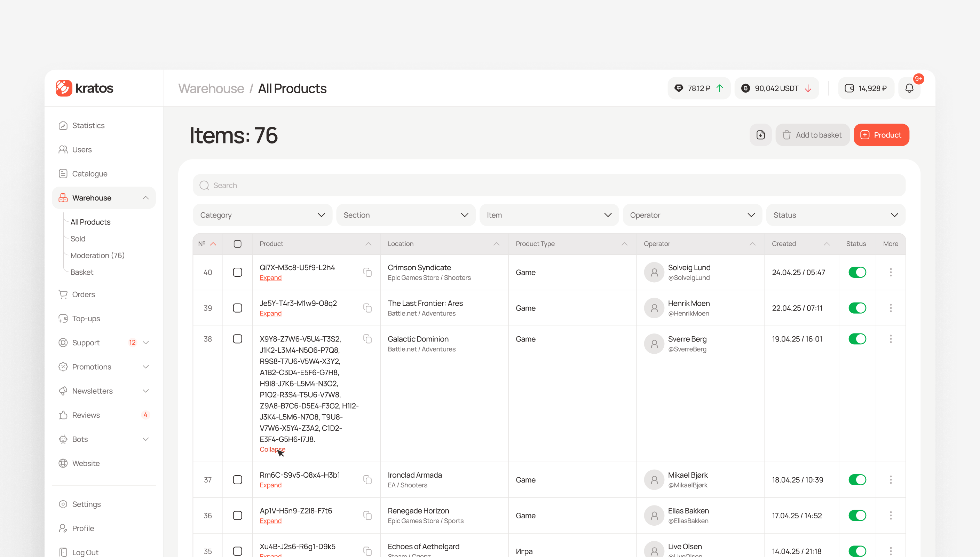This screenshot has height=557, width=980.
Task: Collapse the Warehouse sidebar section
Action: 145,198
